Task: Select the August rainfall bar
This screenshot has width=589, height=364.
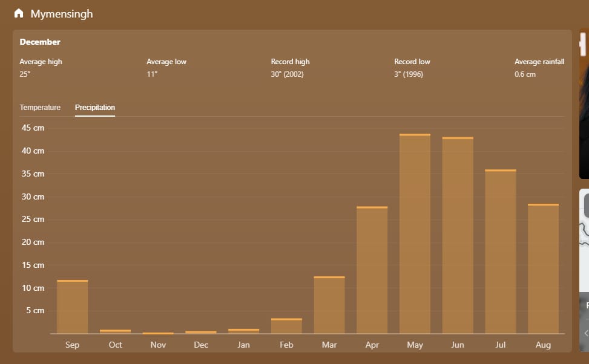Action: coord(543,268)
